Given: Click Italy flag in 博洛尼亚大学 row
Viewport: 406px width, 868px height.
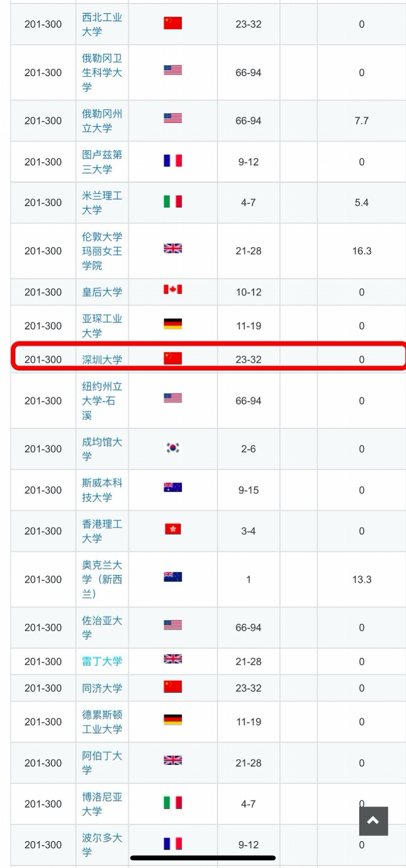Looking at the screenshot, I should point(173,803).
